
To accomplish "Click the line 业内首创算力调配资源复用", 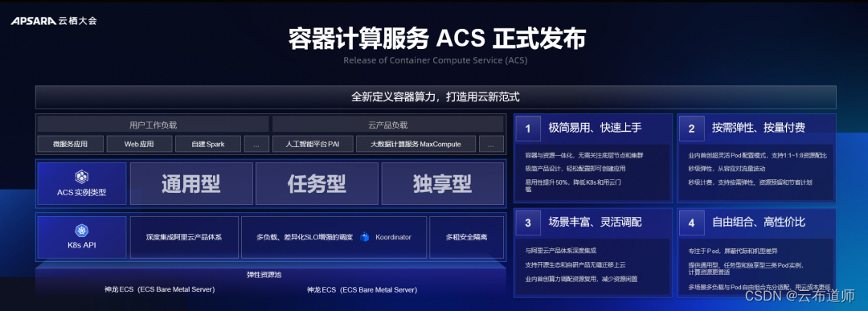I will pos(581,279).
